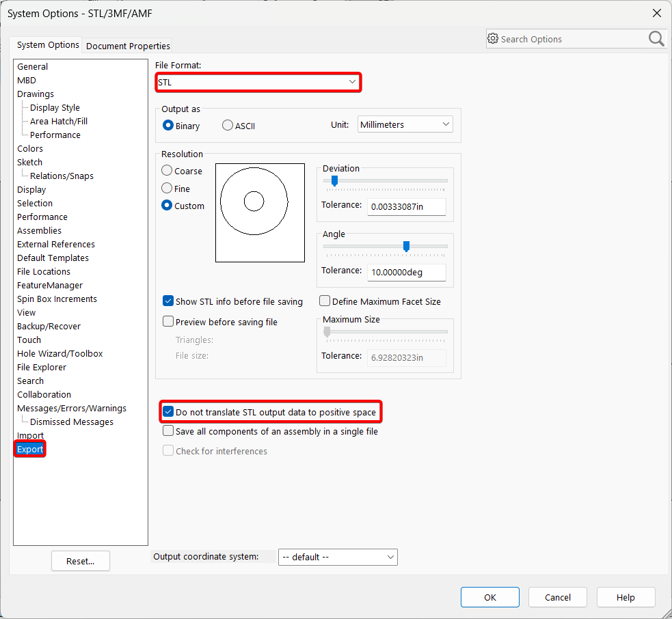Toggle Do not translate STL output data

[168, 412]
